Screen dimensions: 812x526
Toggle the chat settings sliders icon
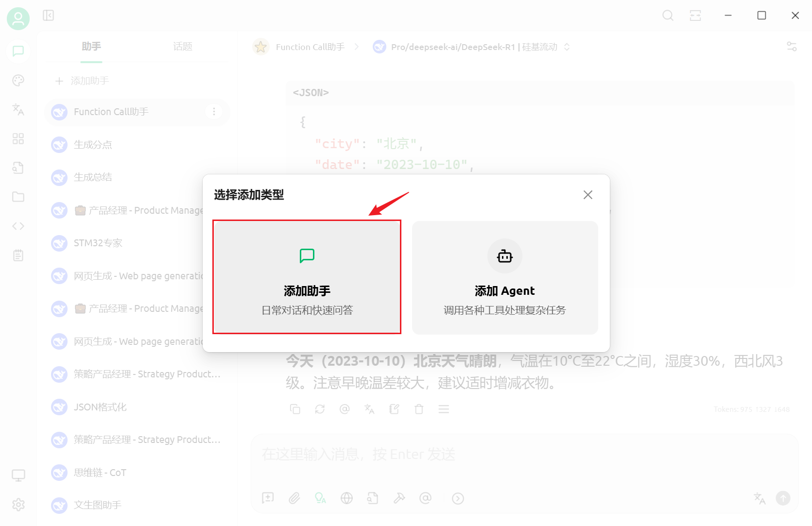pyautogui.click(x=792, y=47)
